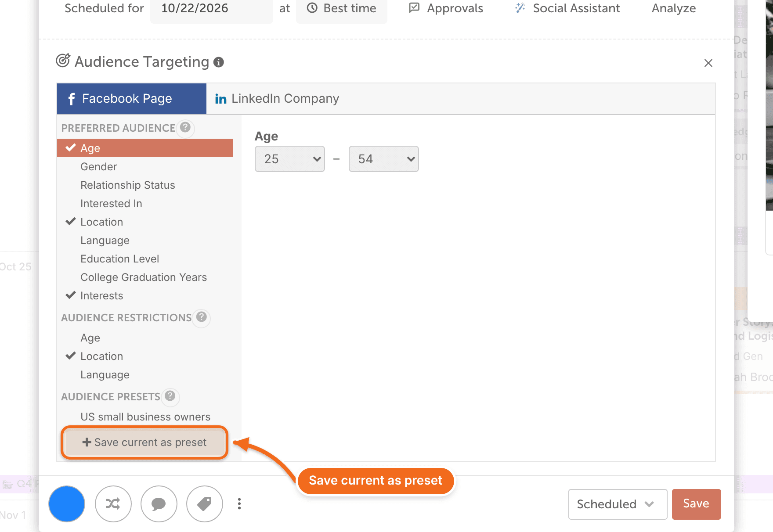
Task: Open the Audience Restrictions help icon
Action: click(202, 317)
